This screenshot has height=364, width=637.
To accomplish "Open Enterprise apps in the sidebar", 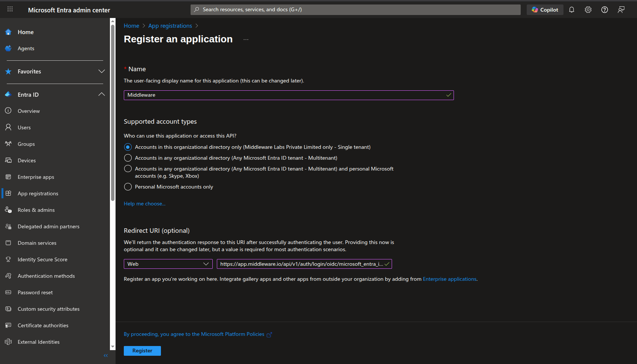I will (36, 177).
